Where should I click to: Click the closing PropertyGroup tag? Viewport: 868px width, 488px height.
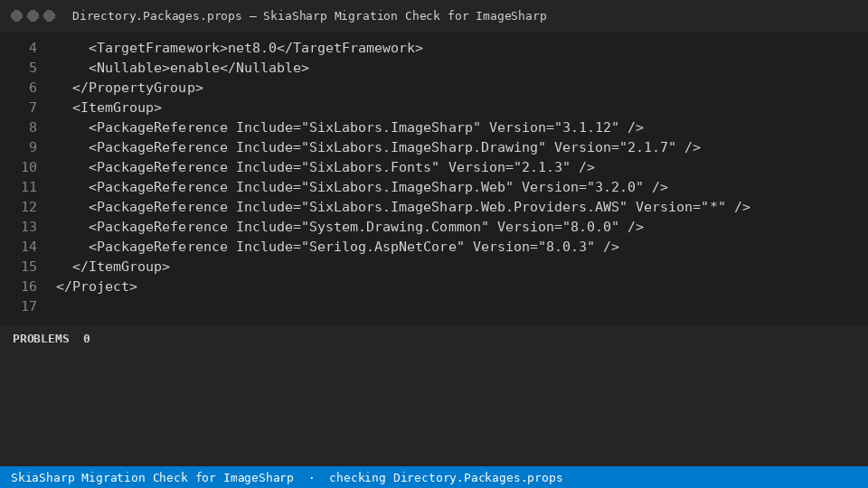click(137, 88)
